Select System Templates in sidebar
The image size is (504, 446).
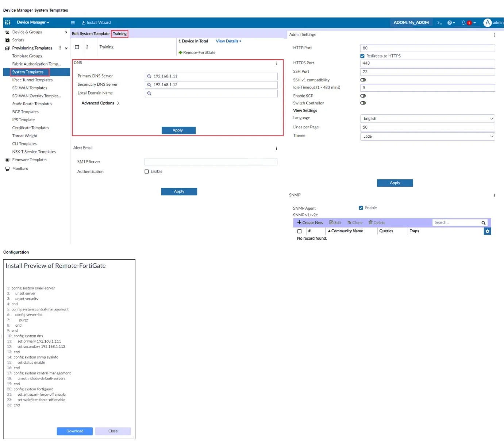click(x=28, y=72)
